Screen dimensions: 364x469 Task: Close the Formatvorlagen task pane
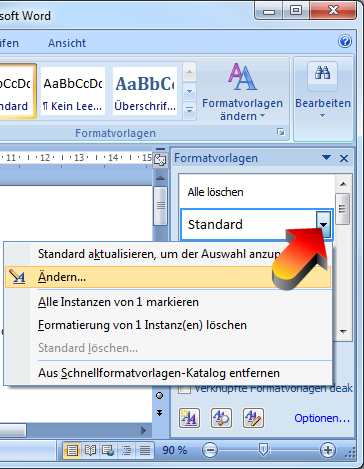coord(344,158)
